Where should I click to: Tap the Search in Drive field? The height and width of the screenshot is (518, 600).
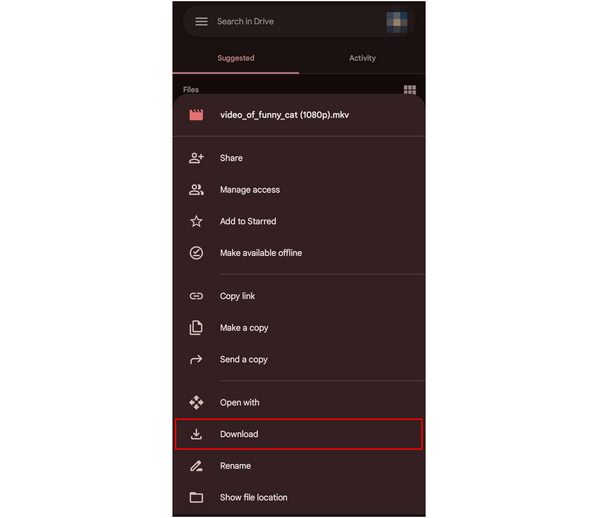[x=298, y=21]
